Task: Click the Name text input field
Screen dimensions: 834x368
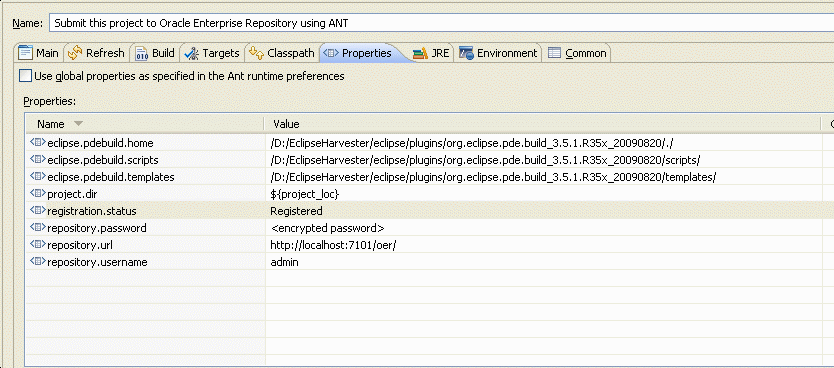Action: coord(441,23)
